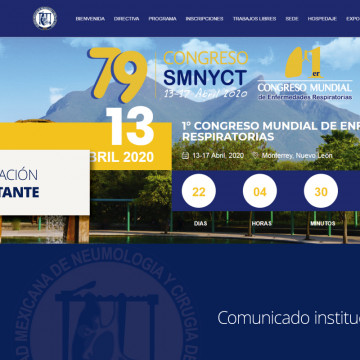Screen dimensions: 360x360
Task: Click the location pin icon beside Monterrey
Action: pyautogui.click(x=256, y=155)
